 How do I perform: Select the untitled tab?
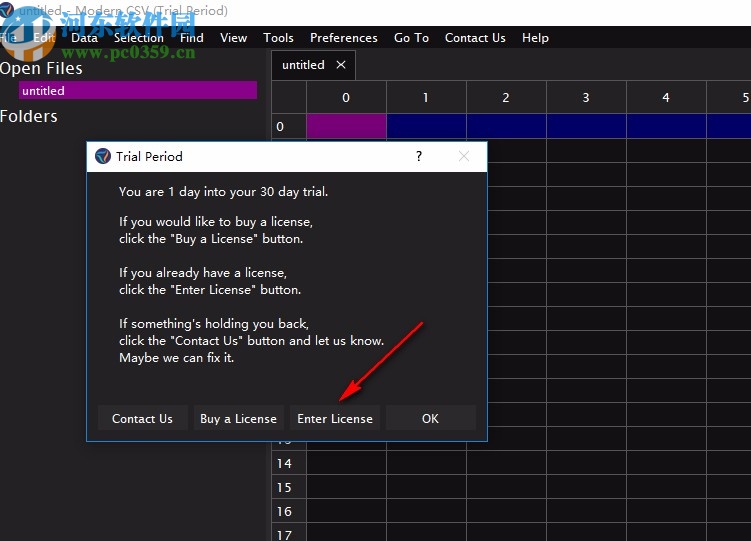click(x=303, y=65)
